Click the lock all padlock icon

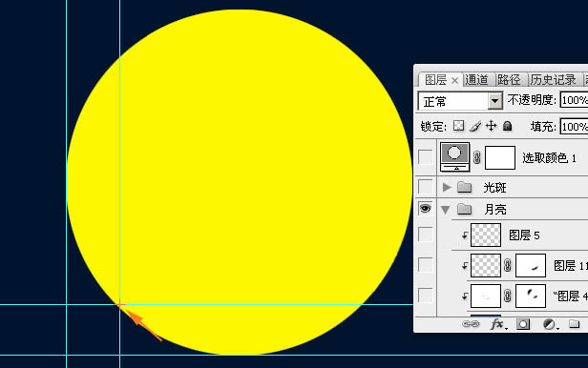coord(508,126)
